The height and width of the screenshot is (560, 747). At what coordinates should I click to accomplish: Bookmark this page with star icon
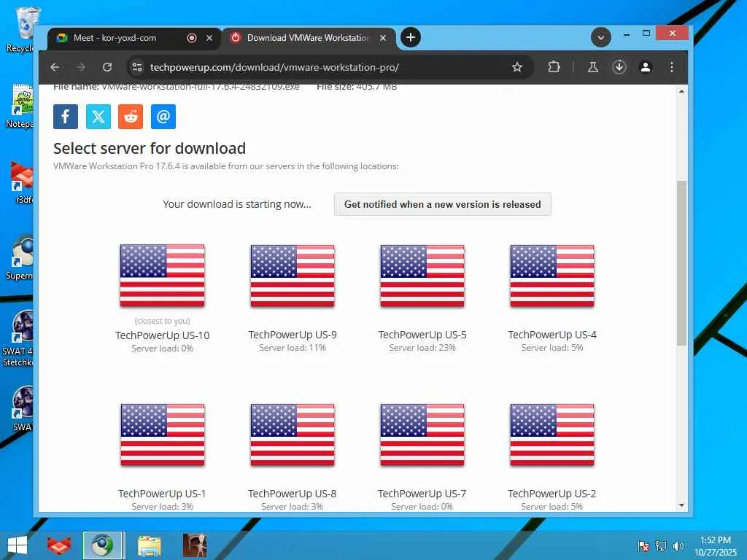(517, 67)
